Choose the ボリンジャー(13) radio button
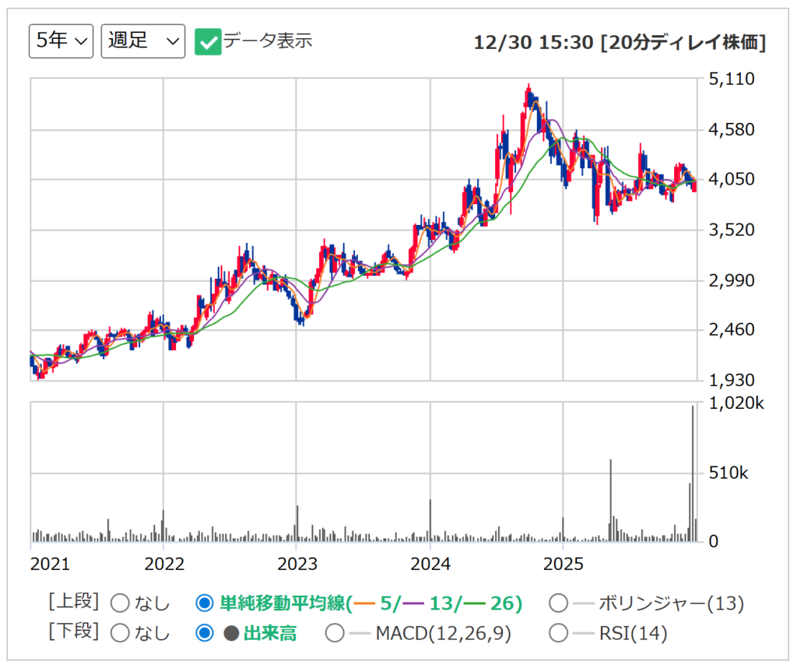This screenshot has width=797, height=672. (x=558, y=603)
